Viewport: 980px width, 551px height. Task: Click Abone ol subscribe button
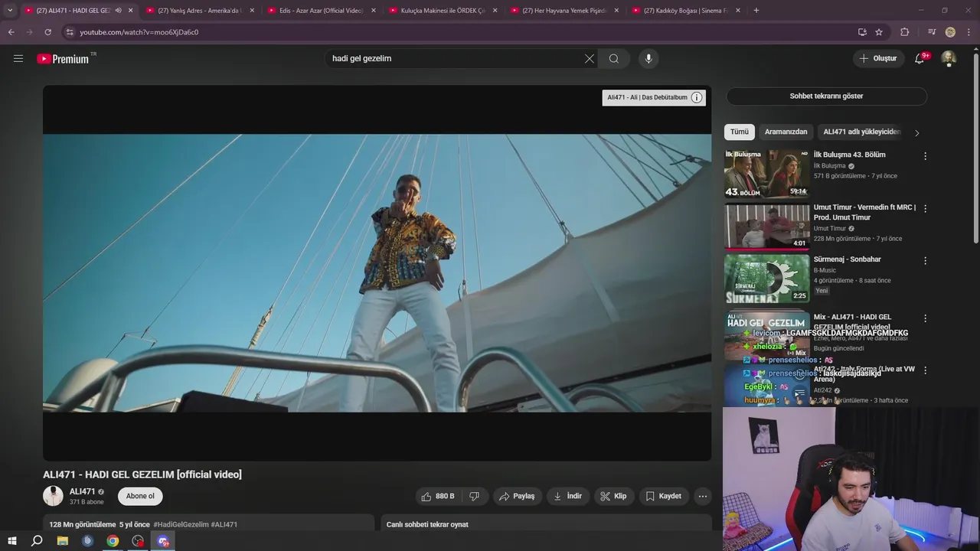pos(140,496)
